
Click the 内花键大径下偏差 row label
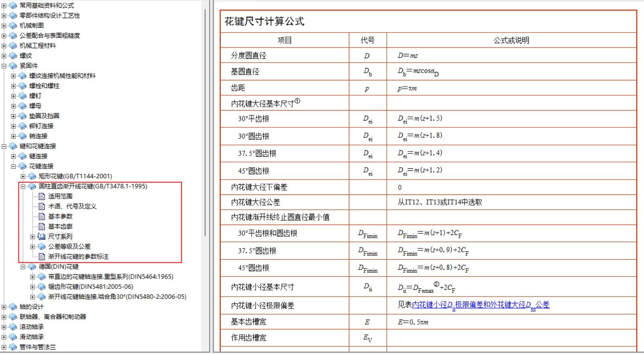(x=259, y=187)
